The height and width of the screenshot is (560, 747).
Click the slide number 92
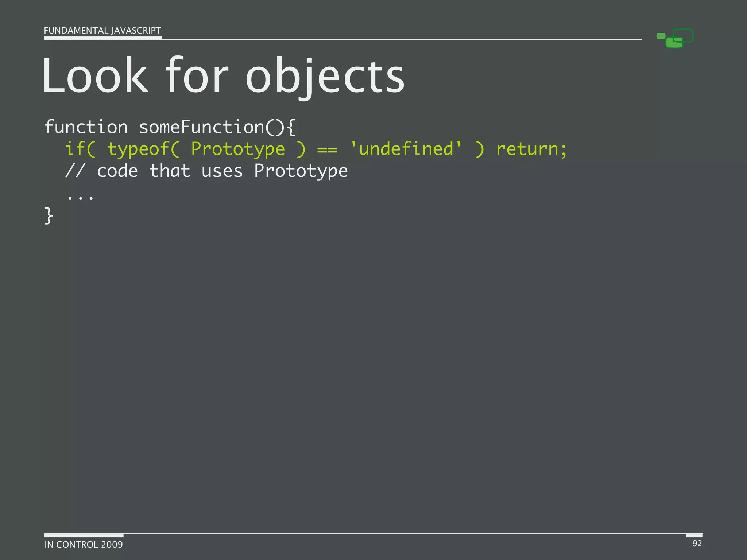697,543
